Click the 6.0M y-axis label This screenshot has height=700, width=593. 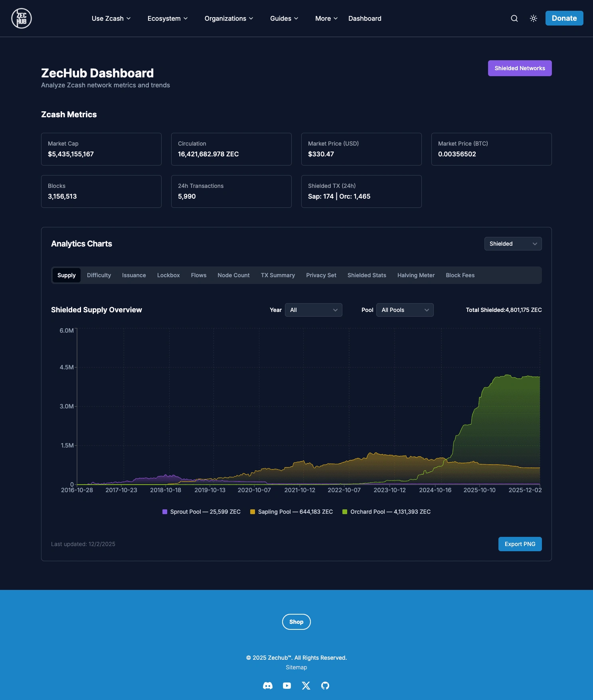pyautogui.click(x=67, y=331)
